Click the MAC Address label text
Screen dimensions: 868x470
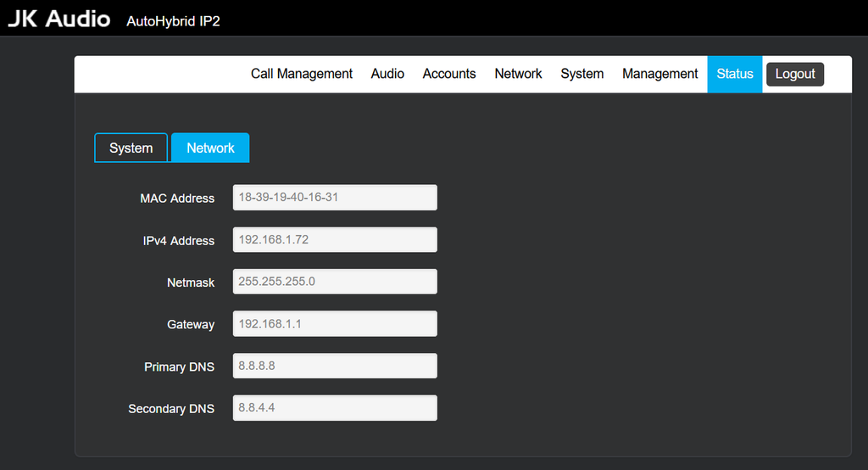point(177,199)
